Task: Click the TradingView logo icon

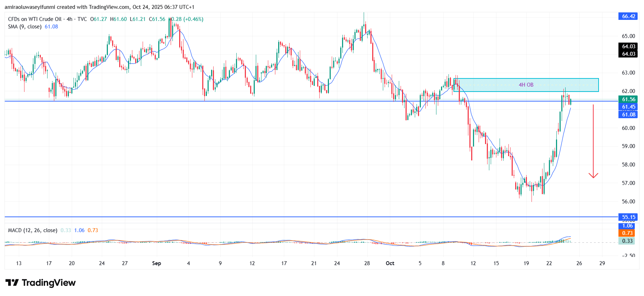Action: click(x=12, y=283)
